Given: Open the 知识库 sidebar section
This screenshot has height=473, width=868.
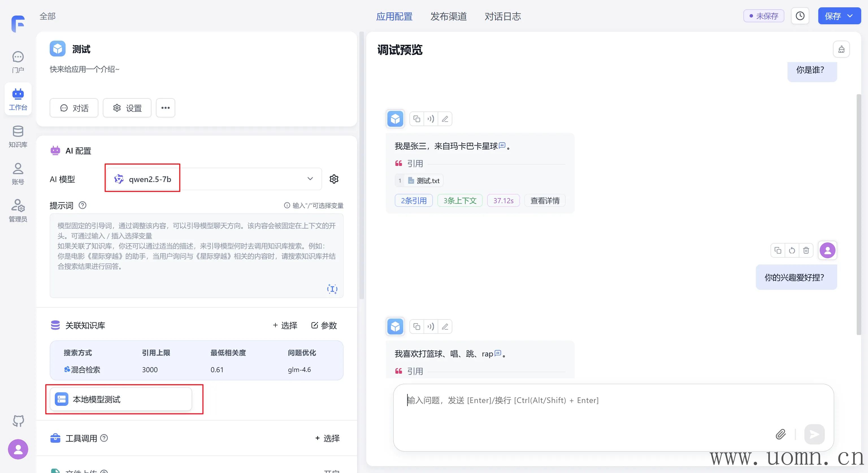Looking at the screenshot, I should coord(18,136).
